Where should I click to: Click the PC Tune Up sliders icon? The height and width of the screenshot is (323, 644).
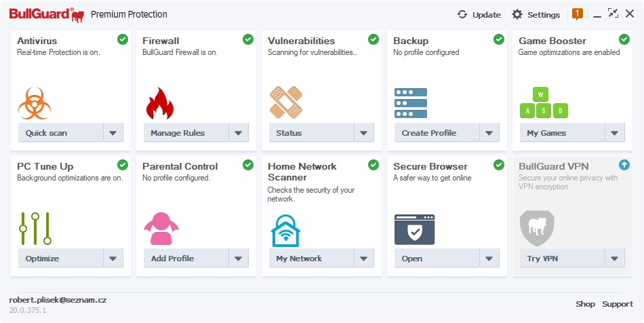click(x=35, y=229)
